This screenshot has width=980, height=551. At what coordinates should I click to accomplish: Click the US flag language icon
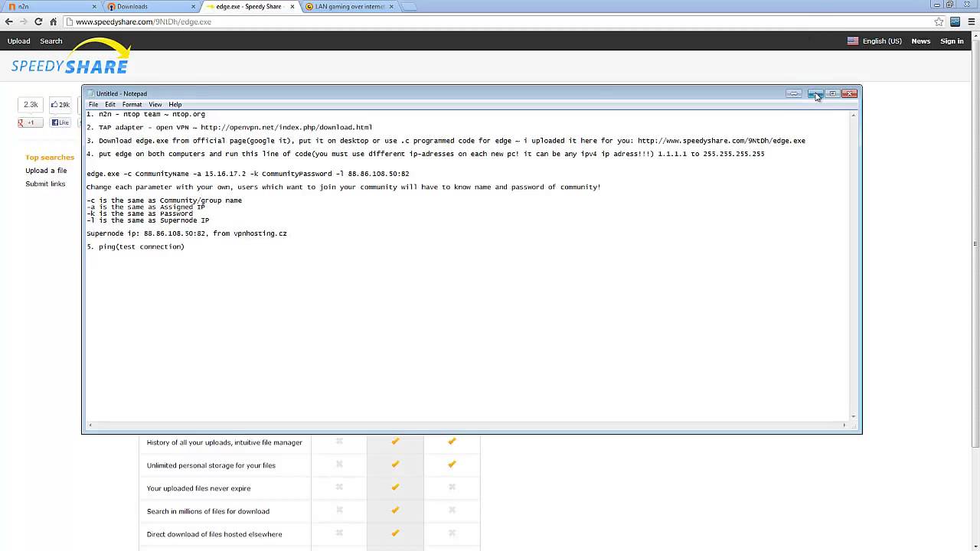(852, 41)
